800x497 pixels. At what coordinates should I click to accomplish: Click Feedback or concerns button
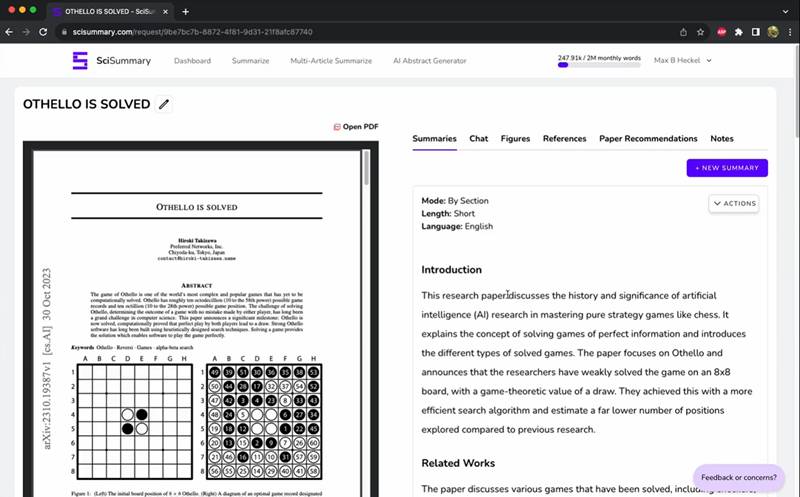pyautogui.click(x=739, y=478)
